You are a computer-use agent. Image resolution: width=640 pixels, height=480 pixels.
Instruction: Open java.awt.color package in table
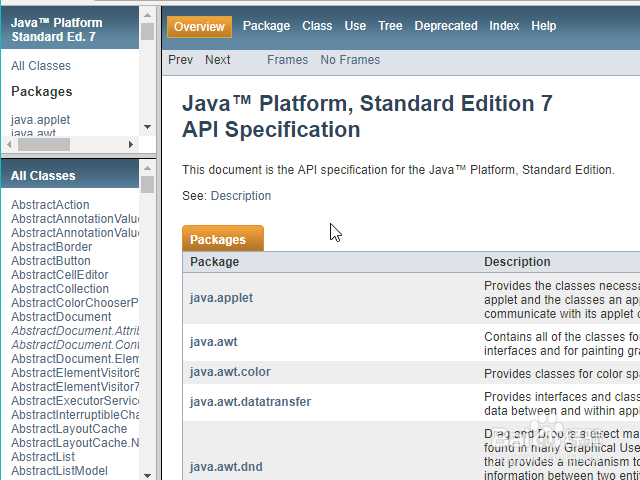[230, 372]
